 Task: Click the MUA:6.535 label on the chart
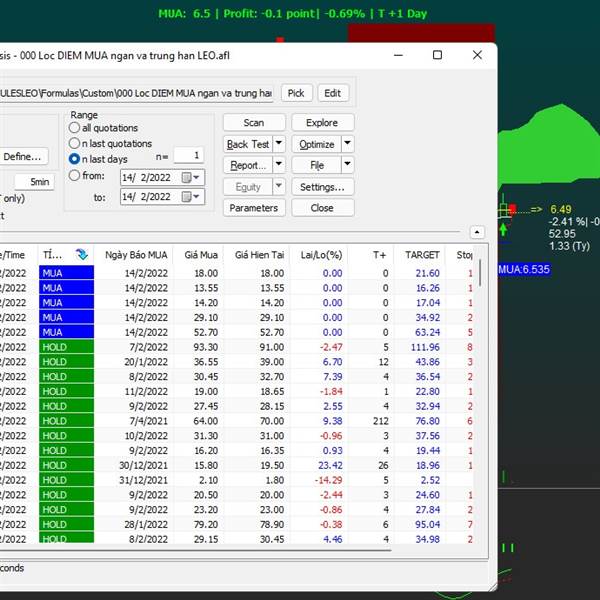click(x=524, y=269)
